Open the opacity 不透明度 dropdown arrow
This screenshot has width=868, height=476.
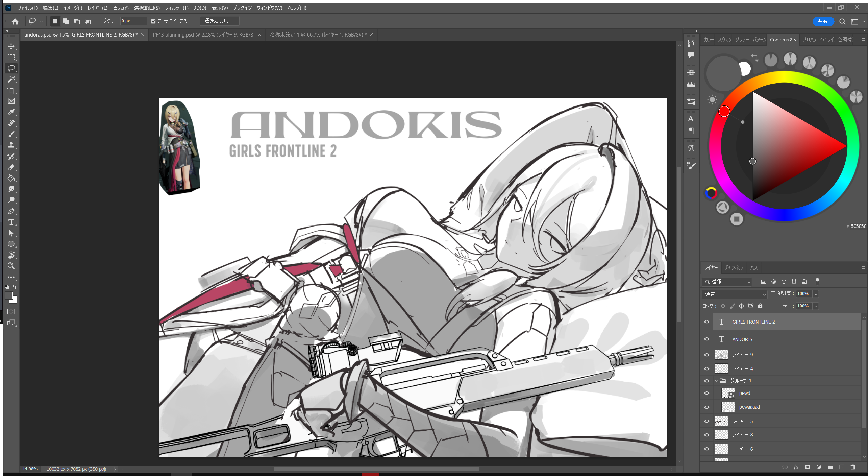click(816, 294)
